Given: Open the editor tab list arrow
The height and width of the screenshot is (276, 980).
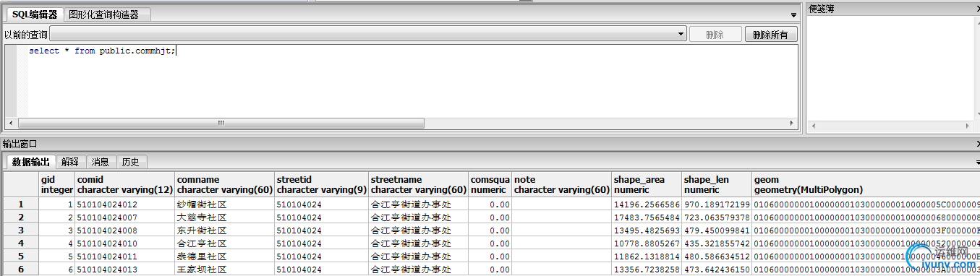Looking at the screenshot, I should click(793, 14).
